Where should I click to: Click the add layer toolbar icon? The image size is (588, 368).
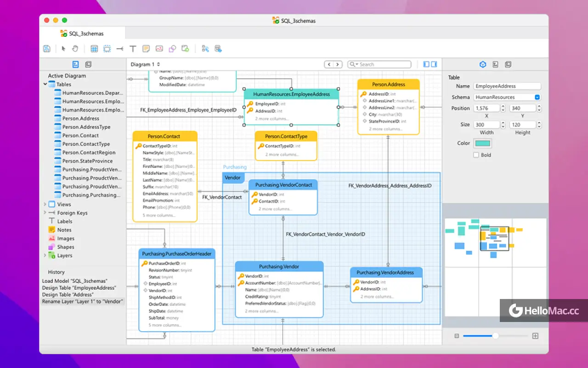[185, 48]
